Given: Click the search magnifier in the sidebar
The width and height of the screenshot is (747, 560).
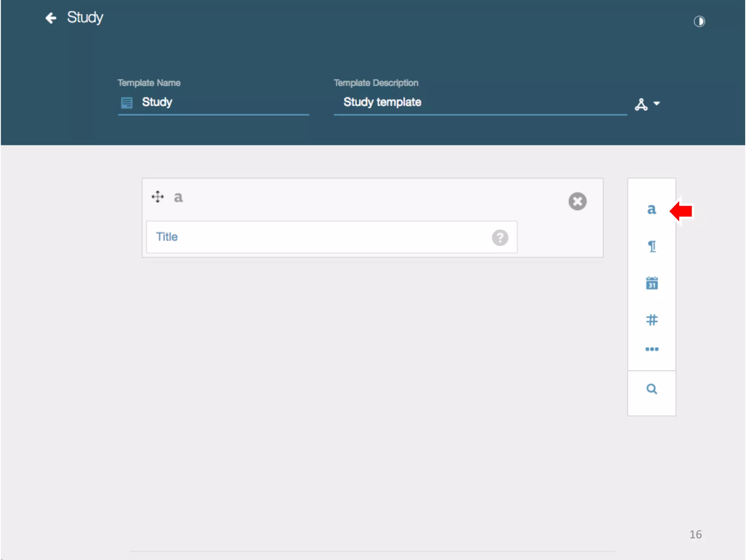Looking at the screenshot, I should click(652, 389).
